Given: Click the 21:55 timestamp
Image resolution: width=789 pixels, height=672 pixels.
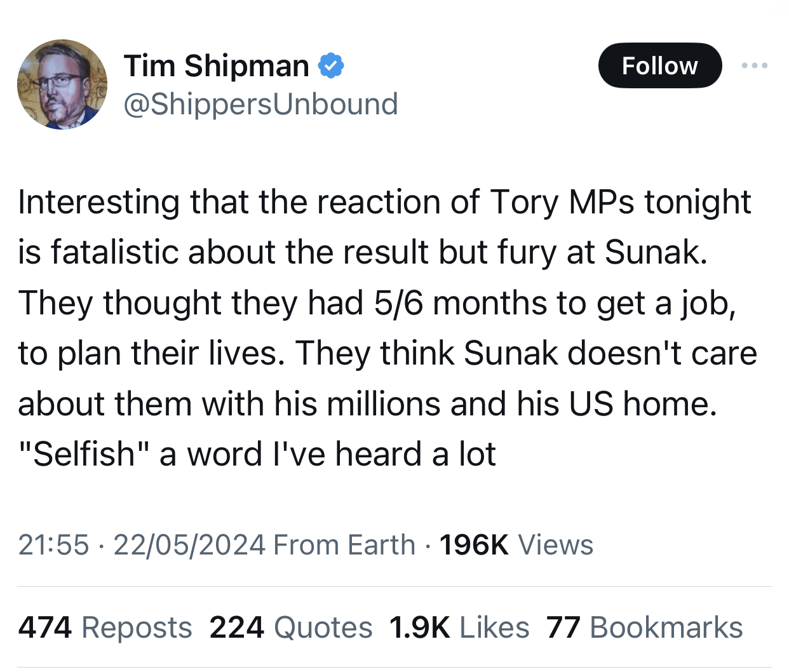Looking at the screenshot, I should [53, 545].
